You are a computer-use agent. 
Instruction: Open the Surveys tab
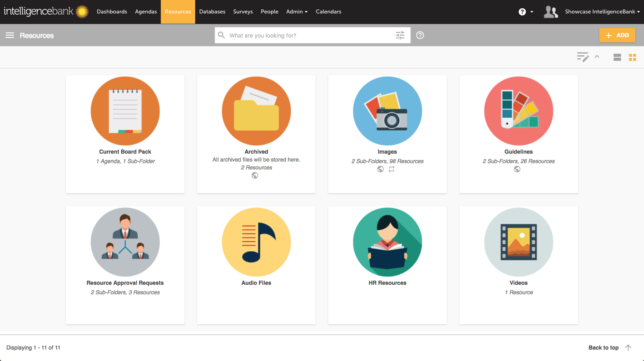click(243, 11)
